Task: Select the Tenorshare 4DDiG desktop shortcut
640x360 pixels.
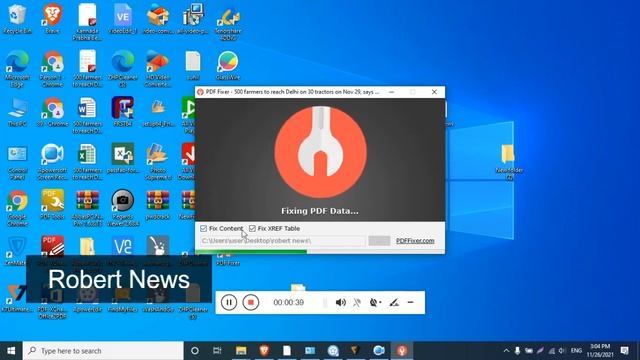Action: 228,22
